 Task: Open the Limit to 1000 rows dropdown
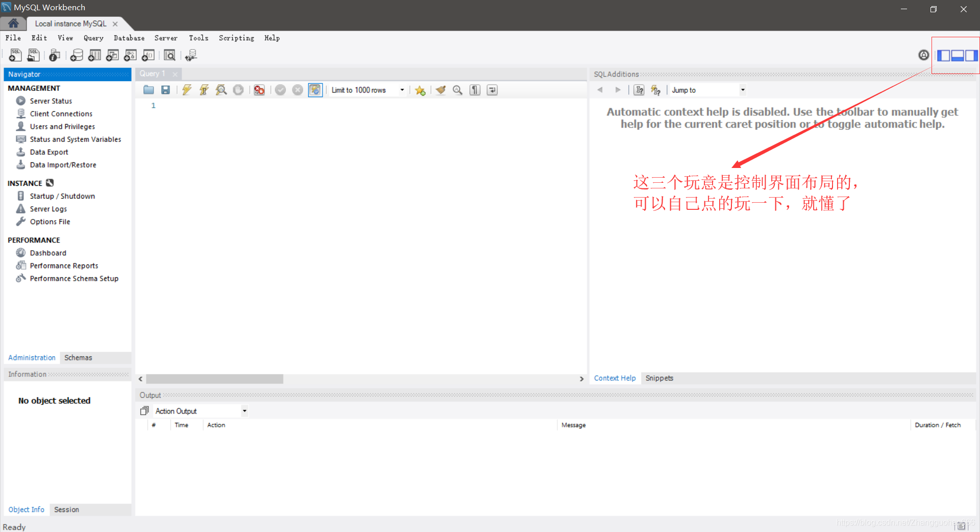tap(402, 90)
